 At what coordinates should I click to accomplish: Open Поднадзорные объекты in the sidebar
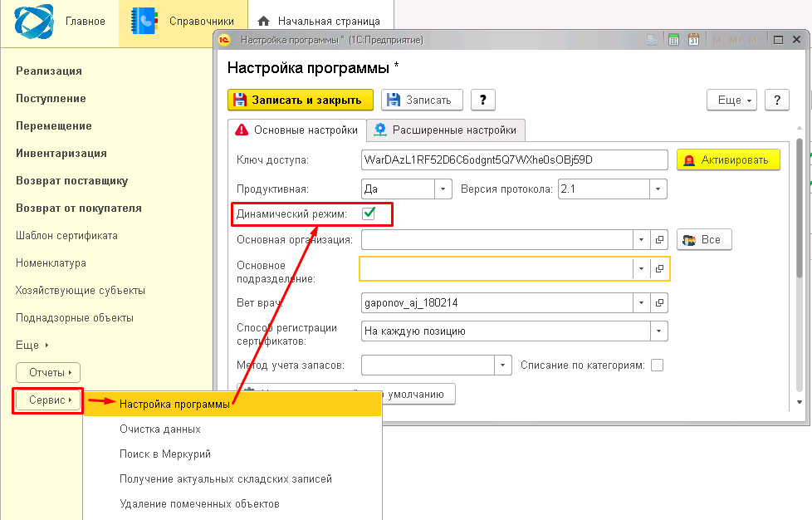[75, 317]
